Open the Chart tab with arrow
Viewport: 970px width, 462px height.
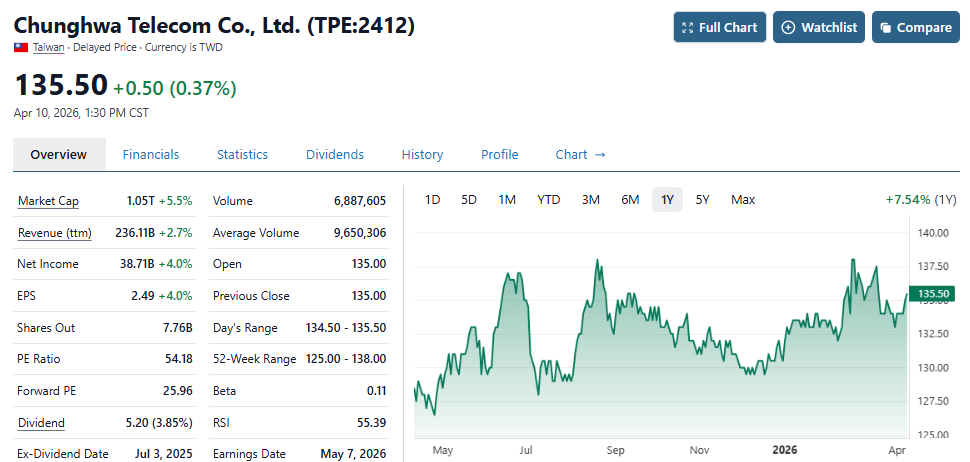tap(581, 155)
